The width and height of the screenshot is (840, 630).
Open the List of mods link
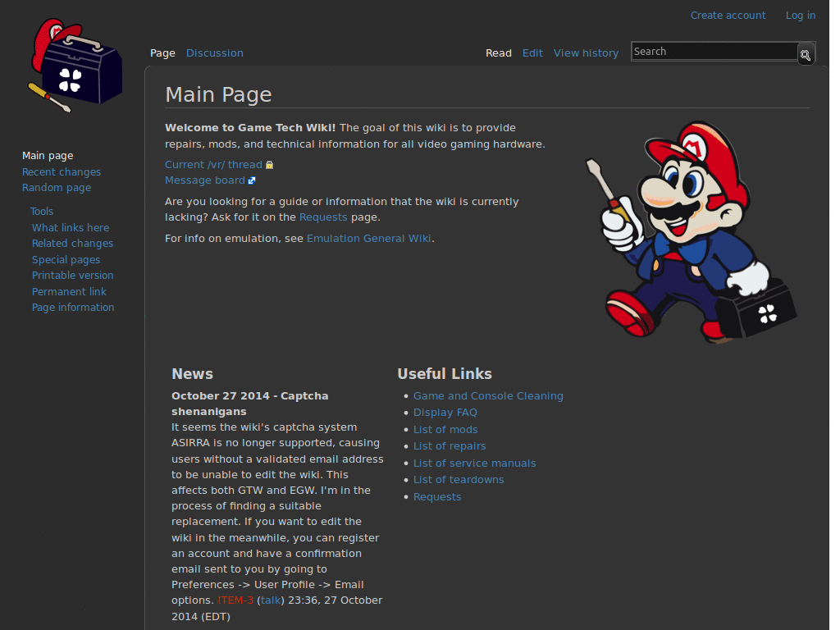pyautogui.click(x=445, y=430)
